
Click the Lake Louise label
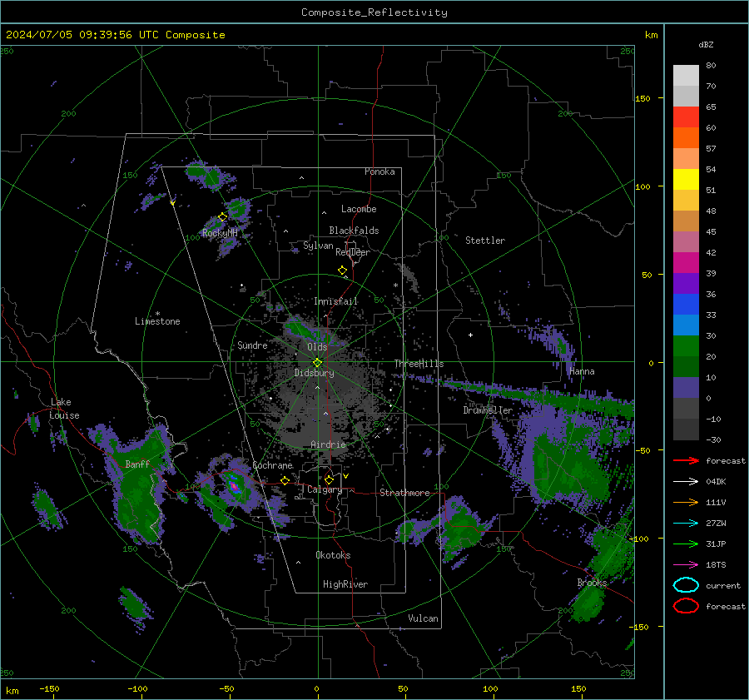tap(64, 409)
